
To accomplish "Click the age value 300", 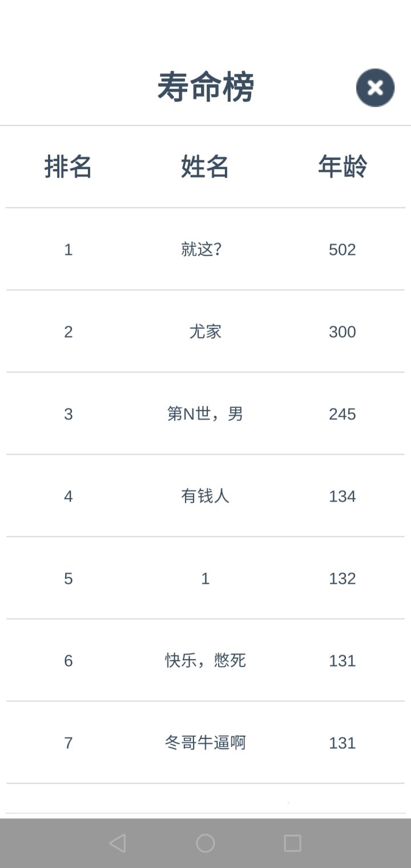I will tap(342, 332).
